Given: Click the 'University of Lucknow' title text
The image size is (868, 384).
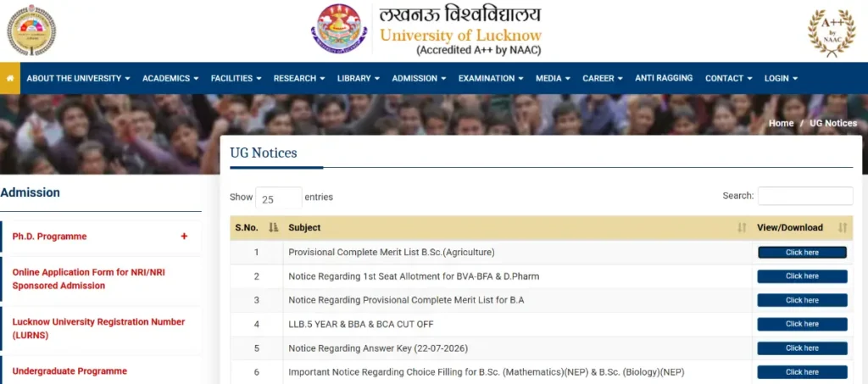Looking at the screenshot, I should coord(460,36).
